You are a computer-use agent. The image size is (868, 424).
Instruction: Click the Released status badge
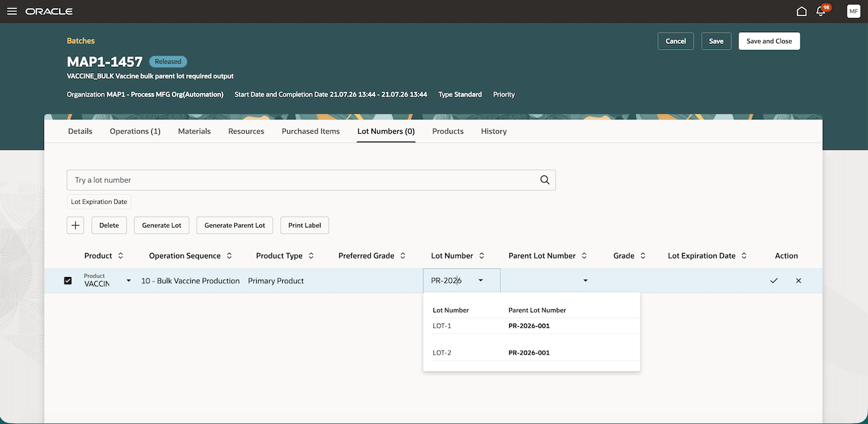pos(168,61)
